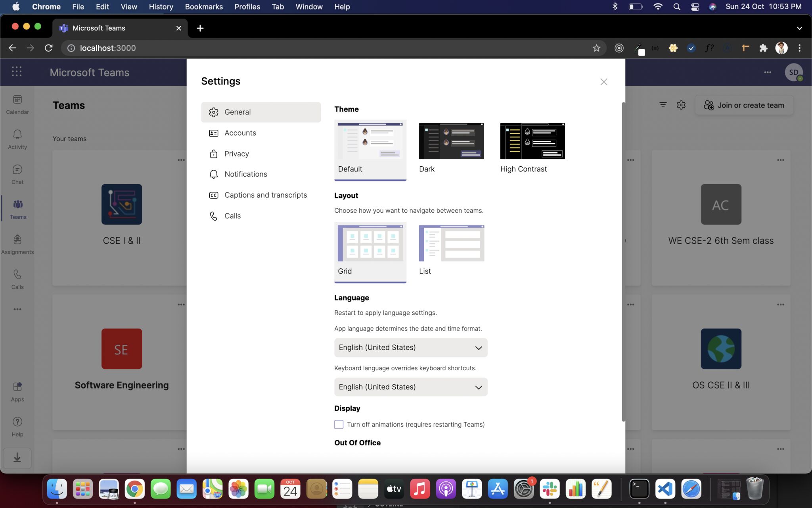Select the High Contrast theme thumbnail
The width and height of the screenshot is (812, 508).
pyautogui.click(x=532, y=141)
